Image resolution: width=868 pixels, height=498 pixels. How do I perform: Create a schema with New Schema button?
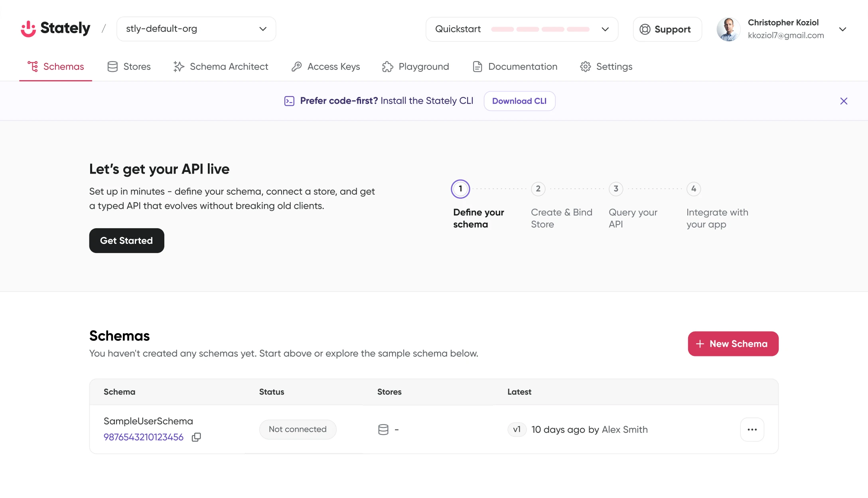(x=733, y=344)
